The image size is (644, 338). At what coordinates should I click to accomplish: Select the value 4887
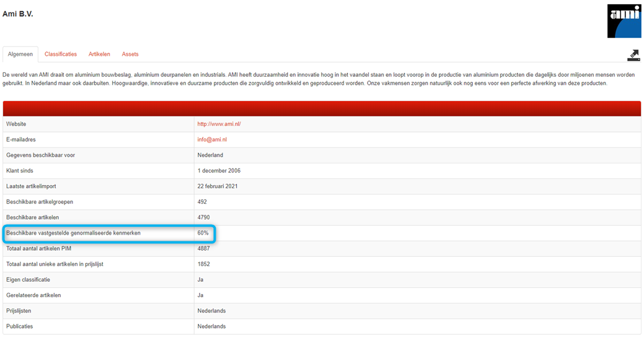pos(204,249)
